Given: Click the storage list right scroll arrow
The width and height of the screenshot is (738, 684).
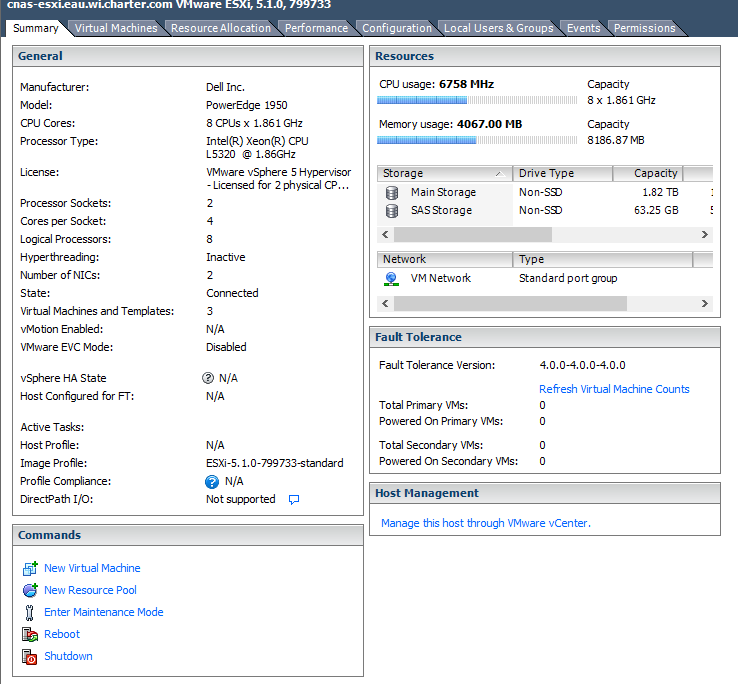Looking at the screenshot, I should [705, 234].
